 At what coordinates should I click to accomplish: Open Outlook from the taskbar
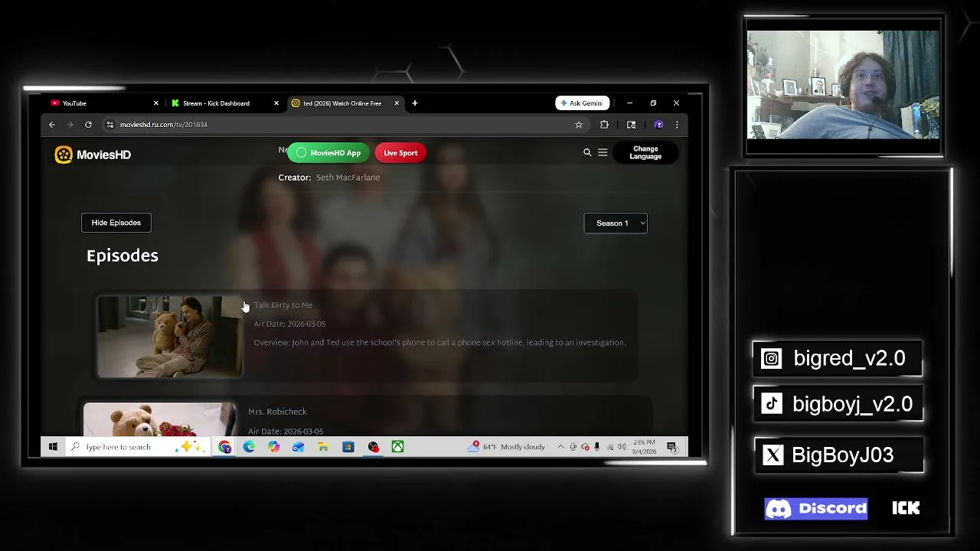pyautogui.click(x=298, y=447)
